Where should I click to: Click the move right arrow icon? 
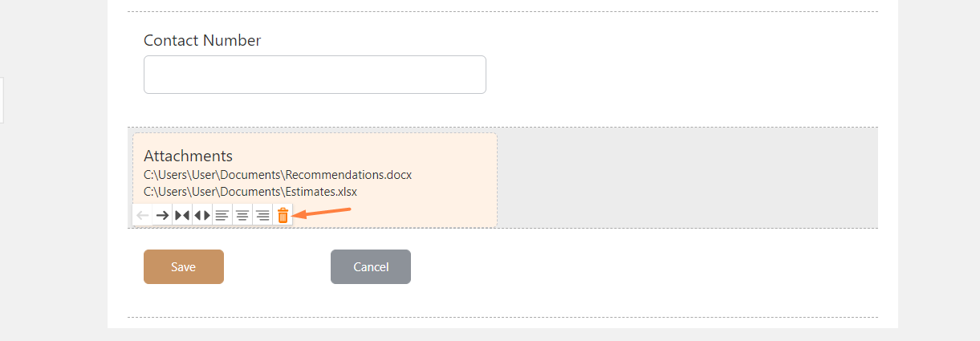click(162, 215)
